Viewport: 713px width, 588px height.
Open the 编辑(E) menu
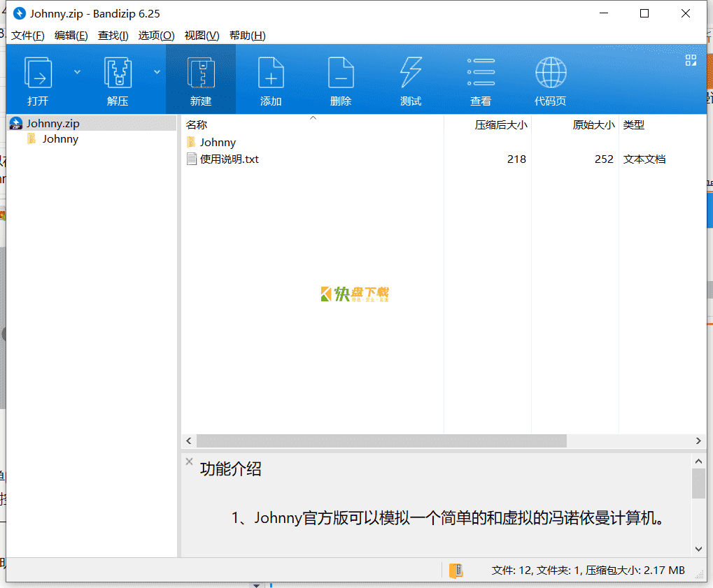71,36
